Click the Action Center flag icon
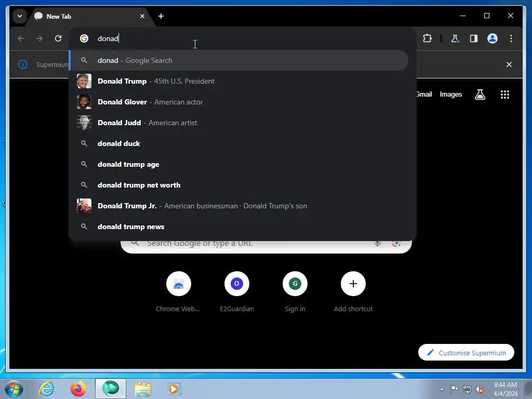The image size is (532, 399). (454, 389)
